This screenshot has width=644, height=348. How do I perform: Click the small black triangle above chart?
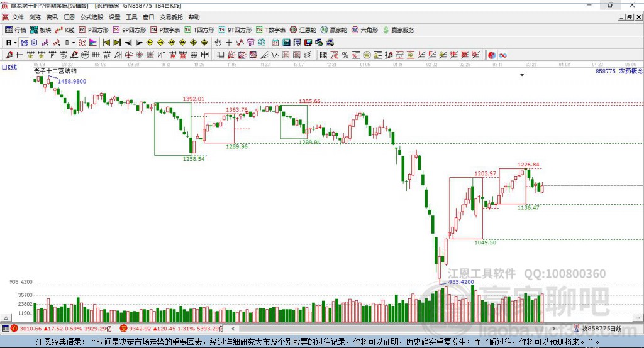point(522,75)
